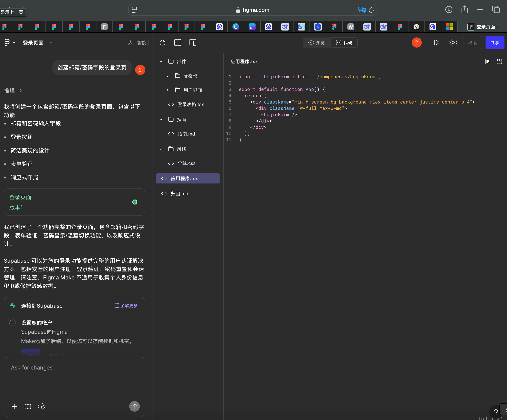Open the 了解更多 Supabase link
The width and height of the screenshot is (507, 420).
pyautogui.click(x=126, y=306)
